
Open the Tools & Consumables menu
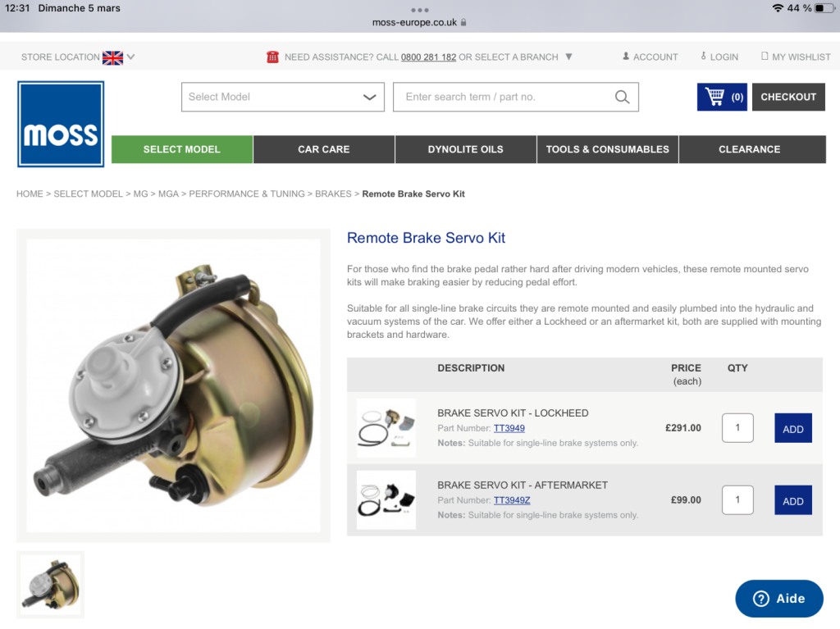pyautogui.click(x=608, y=149)
